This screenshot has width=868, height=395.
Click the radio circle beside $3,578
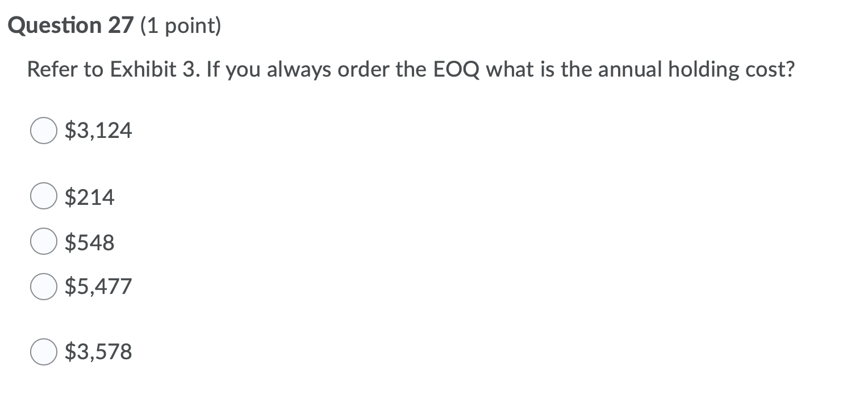click(43, 351)
